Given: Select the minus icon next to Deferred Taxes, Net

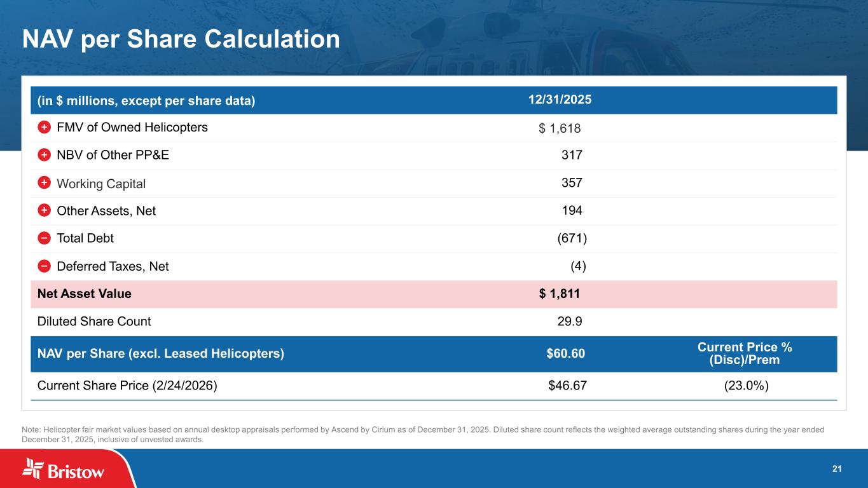Looking at the screenshot, I should click(x=43, y=266).
